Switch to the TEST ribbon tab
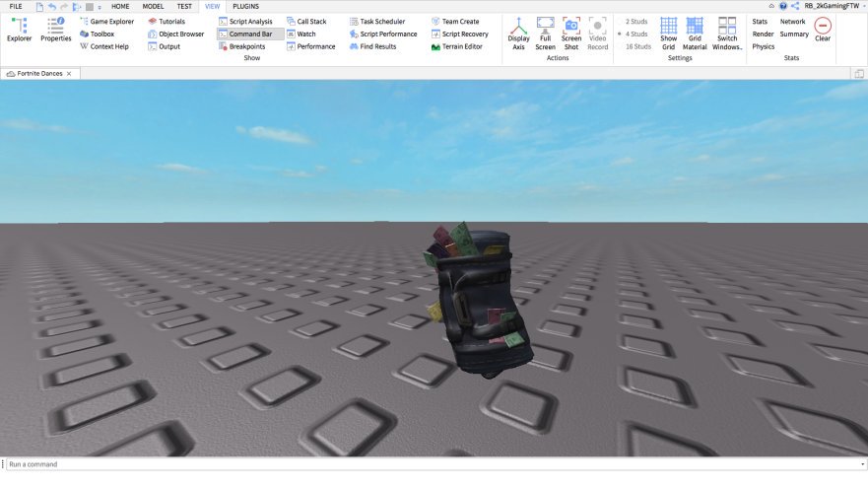Viewport: 868px width, 489px height. [x=184, y=6]
